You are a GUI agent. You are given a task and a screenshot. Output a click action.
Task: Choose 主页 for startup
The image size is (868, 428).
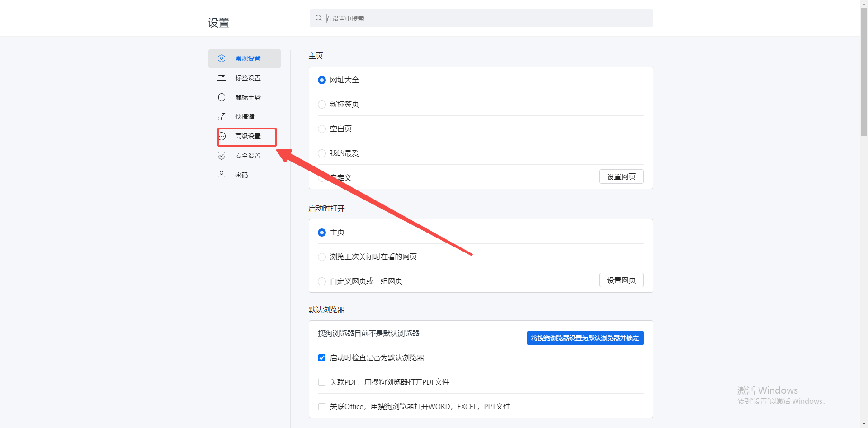pos(322,233)
